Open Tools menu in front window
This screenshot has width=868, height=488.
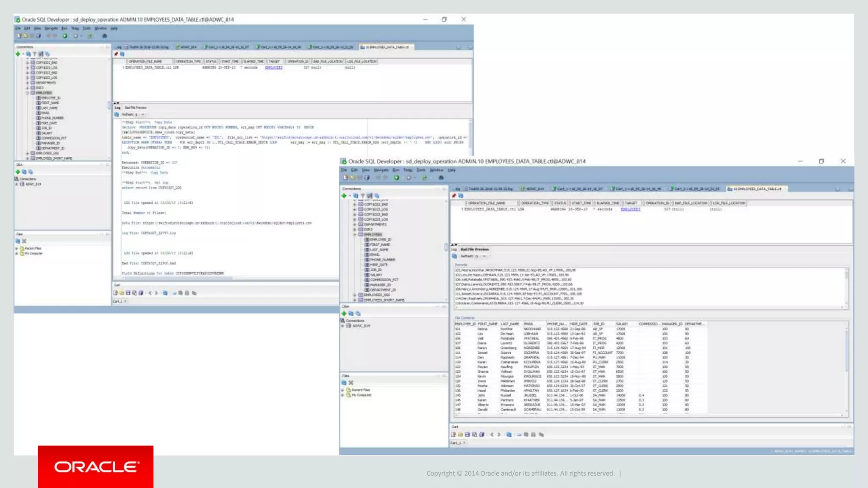click(x=420, y=170)
